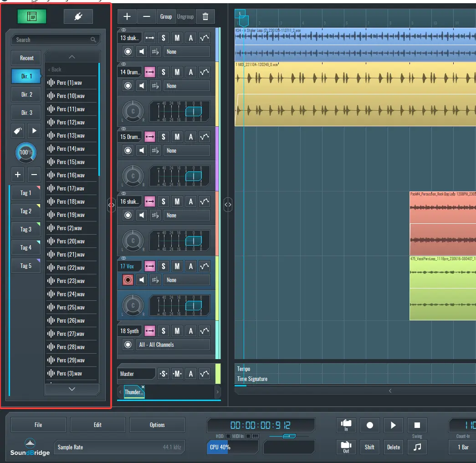Toggle the metronome music note icon

417,447
